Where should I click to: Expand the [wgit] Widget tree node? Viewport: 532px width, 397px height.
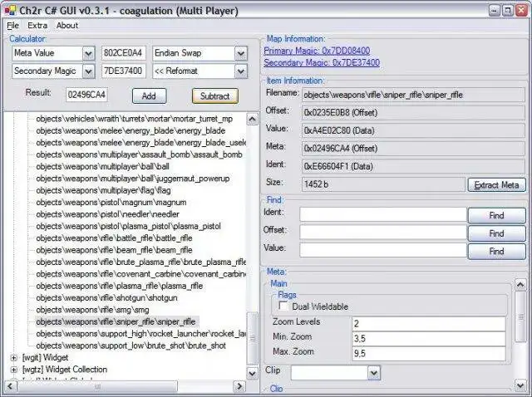click(13, 358)
